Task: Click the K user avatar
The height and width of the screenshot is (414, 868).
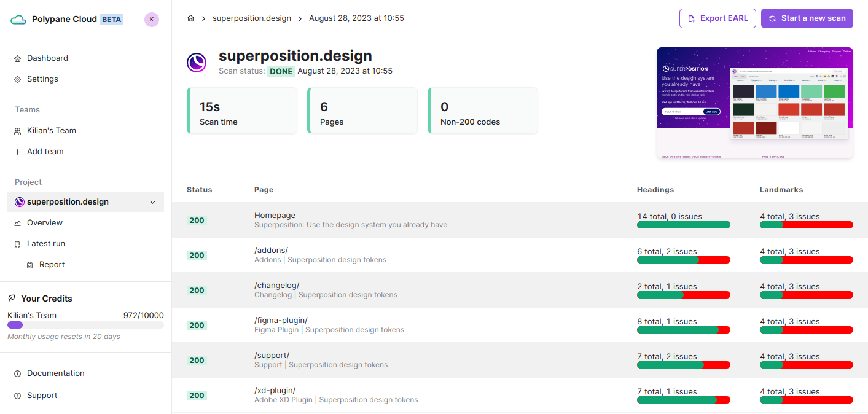Action: point(152,18)
